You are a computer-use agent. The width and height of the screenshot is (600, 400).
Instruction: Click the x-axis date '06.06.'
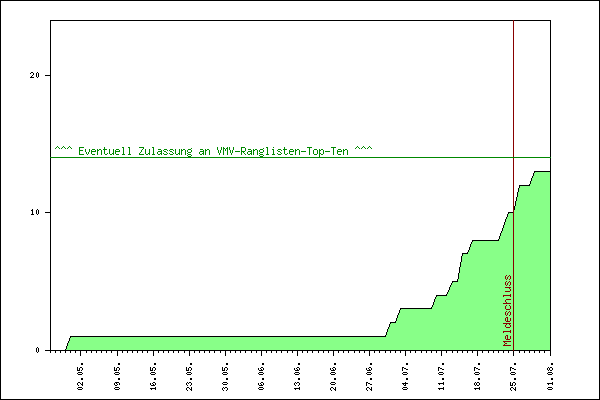(262, 377)
